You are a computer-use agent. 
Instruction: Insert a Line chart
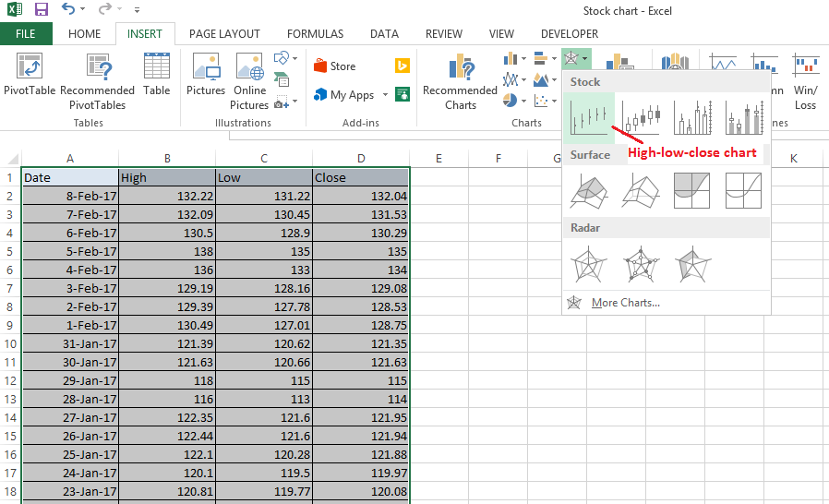click(511, 80)
